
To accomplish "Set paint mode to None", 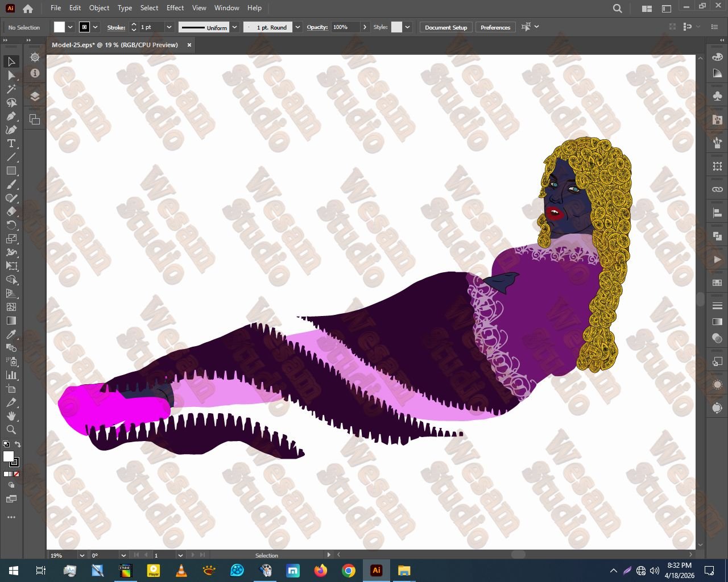I will 16,474.
